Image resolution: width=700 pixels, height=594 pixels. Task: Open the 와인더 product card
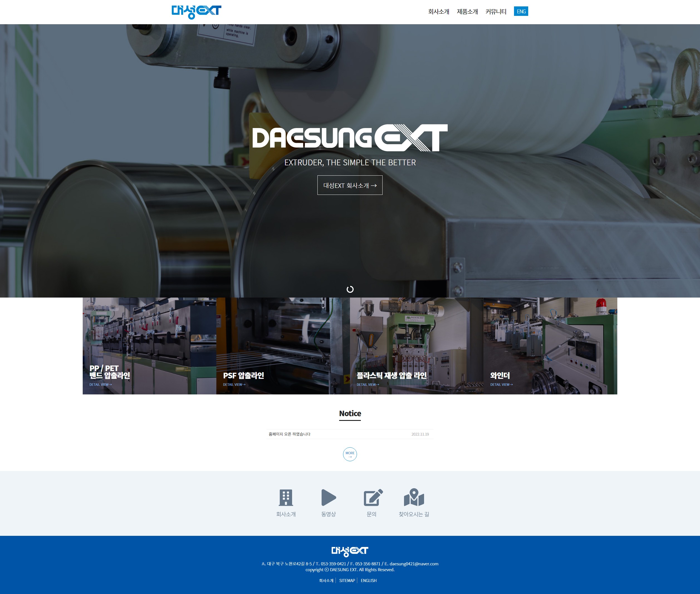coord(550,346)
